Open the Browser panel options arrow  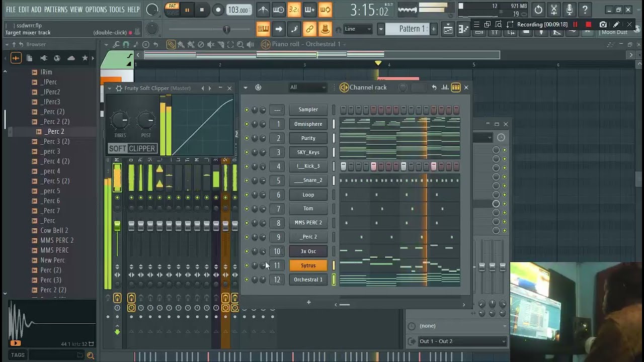(x=7, y=44)
